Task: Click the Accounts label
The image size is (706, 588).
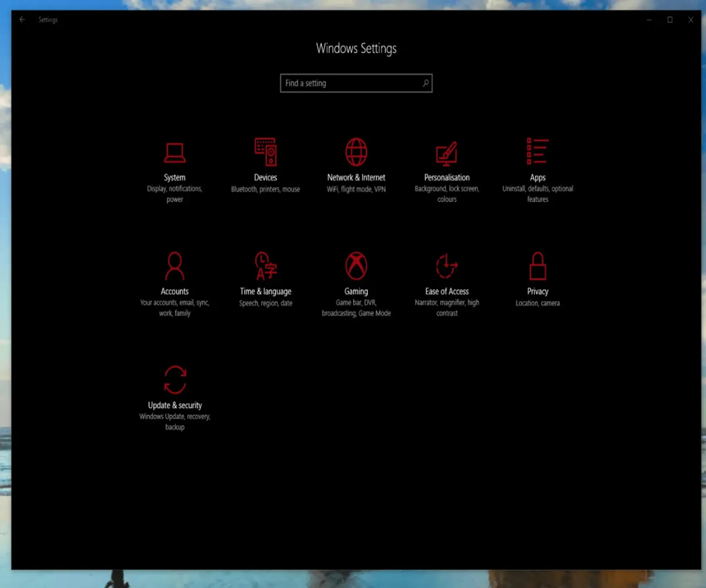Action: (x=175, y=291)
